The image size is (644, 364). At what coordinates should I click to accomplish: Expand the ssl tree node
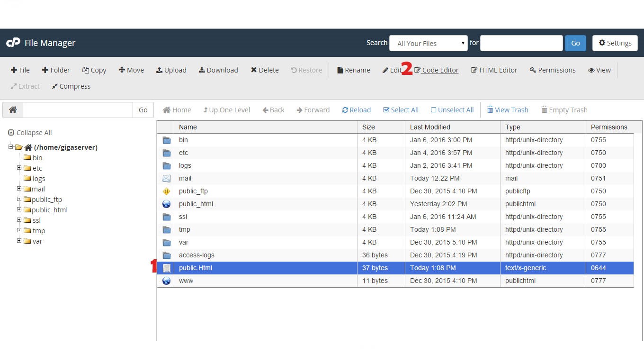click(x=19, y=220)
